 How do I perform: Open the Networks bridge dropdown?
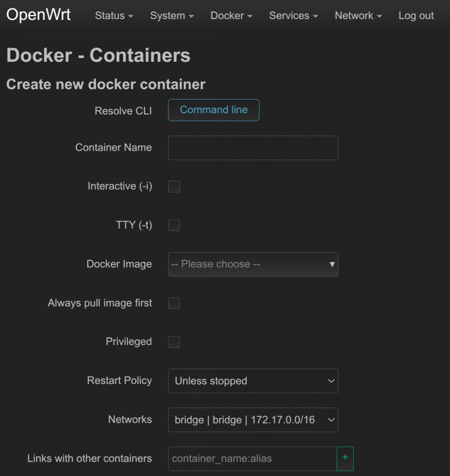(253, 420)
